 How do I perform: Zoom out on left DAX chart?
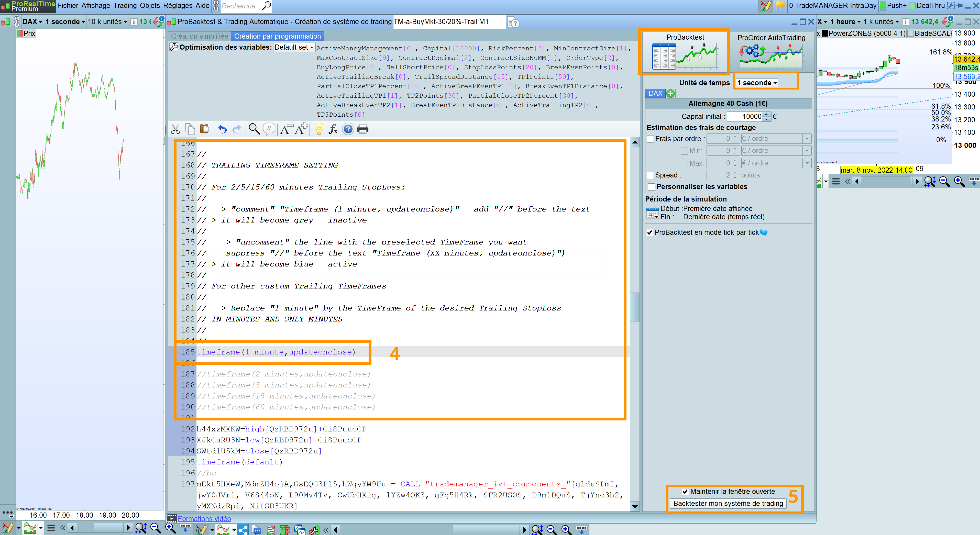point(156,528)
